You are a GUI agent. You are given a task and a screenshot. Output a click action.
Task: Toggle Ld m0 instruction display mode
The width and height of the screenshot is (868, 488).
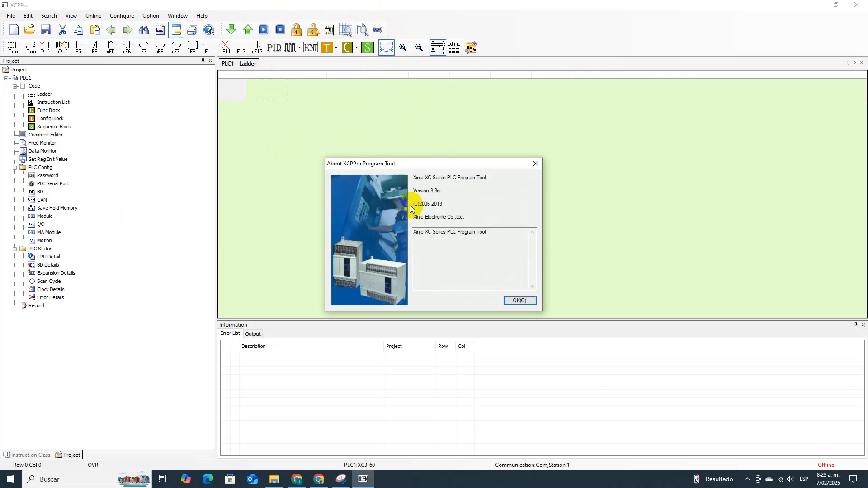[454, 47]
